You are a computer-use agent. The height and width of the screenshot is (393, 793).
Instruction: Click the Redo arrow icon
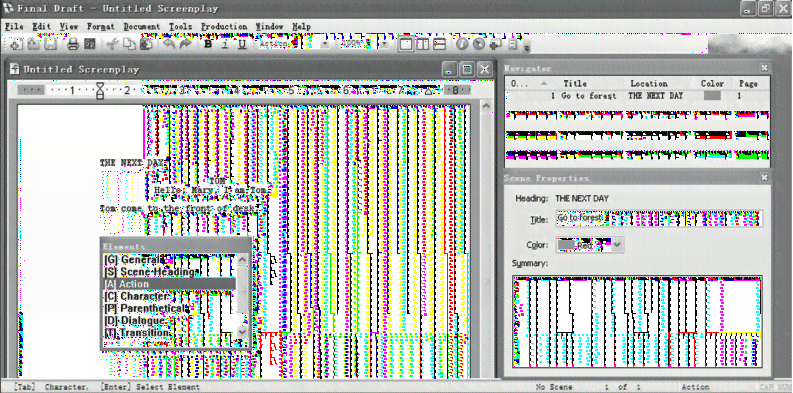(x=186, y=45)
